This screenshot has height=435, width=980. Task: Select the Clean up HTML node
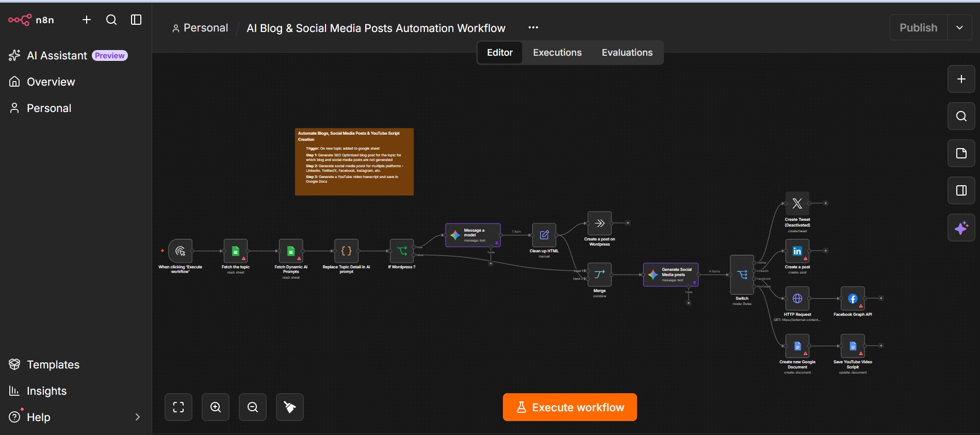[x=544, y=235]
